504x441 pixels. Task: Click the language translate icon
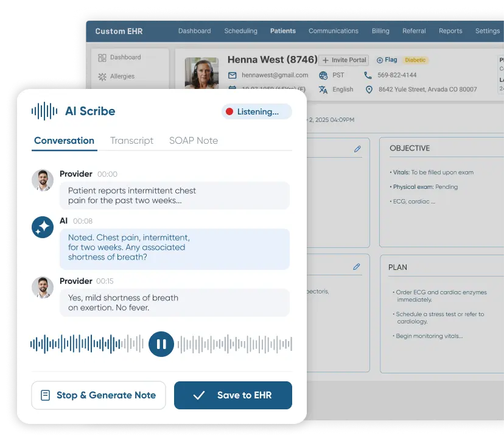(x=323, y=90)
